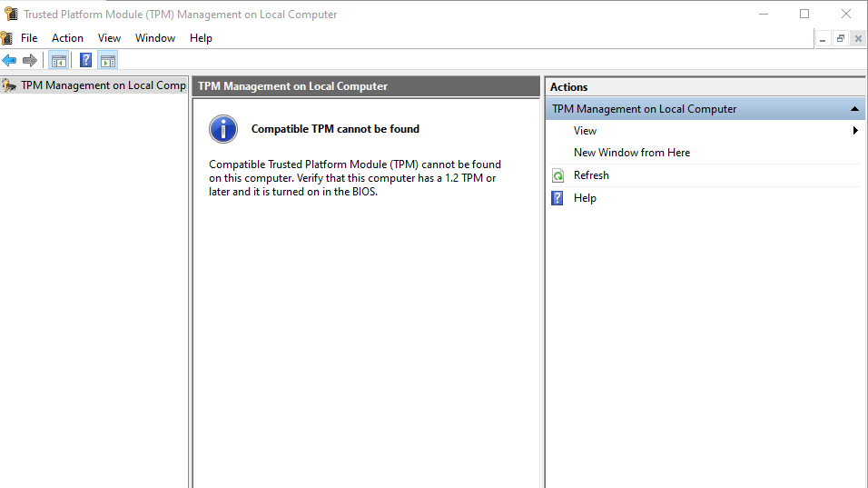Click the TPM key icon in console tree
Screen dimensions: 868x488
click(x=9, y=85)
